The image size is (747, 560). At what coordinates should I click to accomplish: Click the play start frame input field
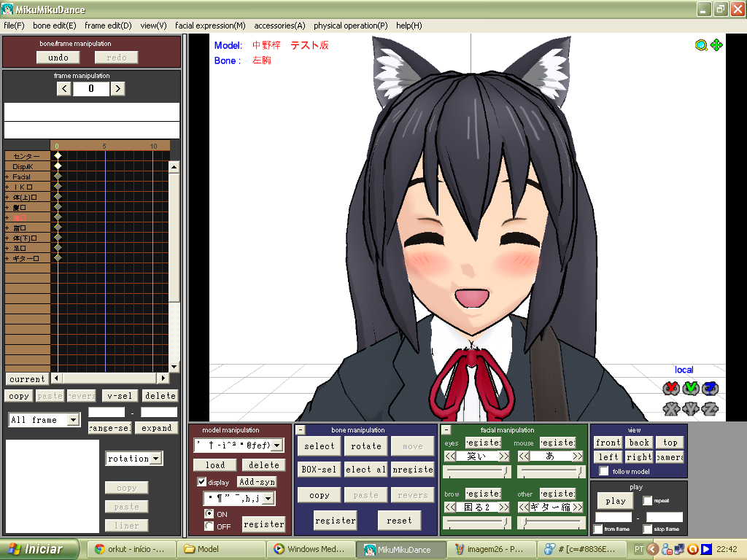pos(614,517)
